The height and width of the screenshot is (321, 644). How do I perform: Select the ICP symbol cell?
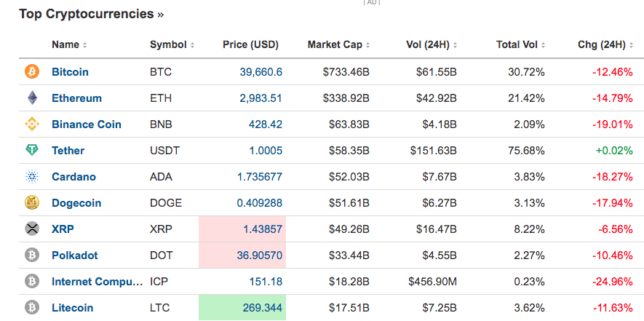click(159, 282)
